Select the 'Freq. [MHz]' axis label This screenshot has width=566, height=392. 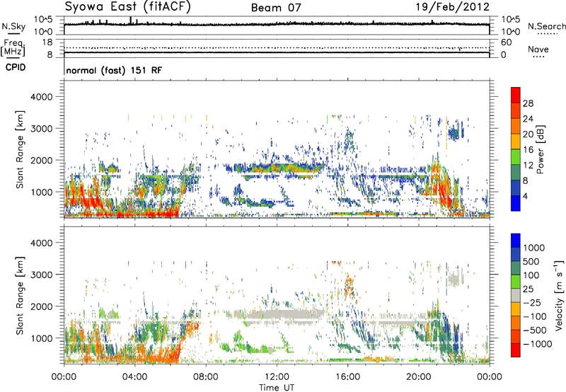(x=13, y=47)
